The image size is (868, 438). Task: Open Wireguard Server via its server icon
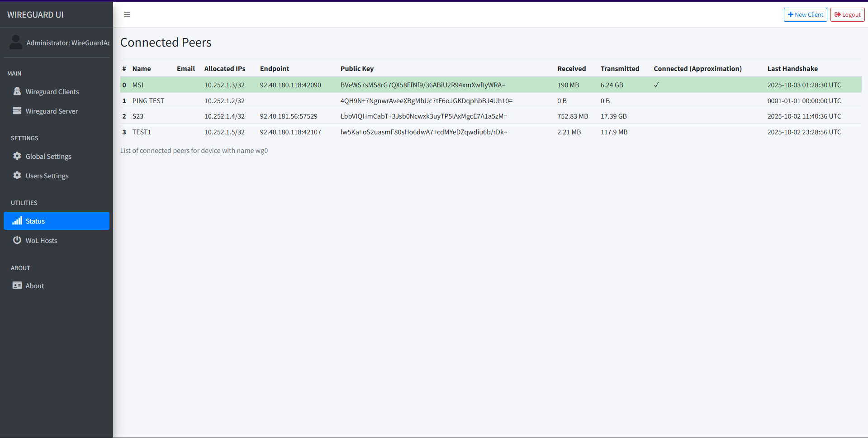pyautogui.click(x=17, y=110)
